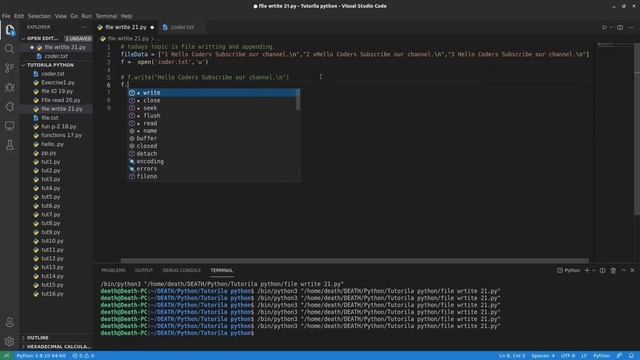Screen dimensions: 640x360
Task: Change UTF-8 file encoding
Action: tap(568, 356)
